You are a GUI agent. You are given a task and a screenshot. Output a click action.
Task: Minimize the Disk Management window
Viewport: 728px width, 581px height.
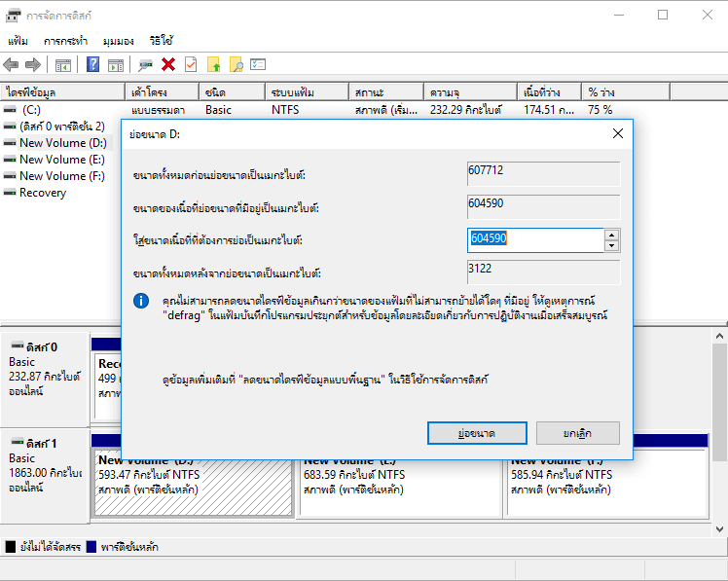tap(619, 15)
